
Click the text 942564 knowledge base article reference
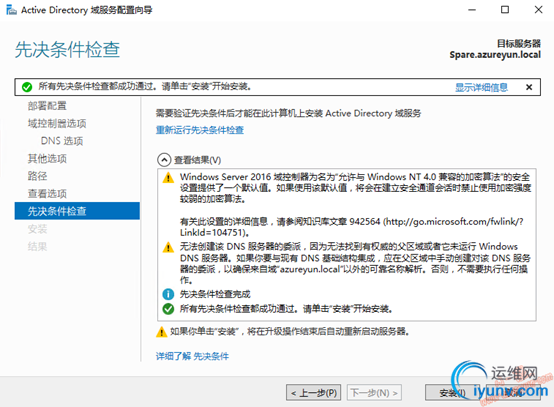[x=365, y=222]
